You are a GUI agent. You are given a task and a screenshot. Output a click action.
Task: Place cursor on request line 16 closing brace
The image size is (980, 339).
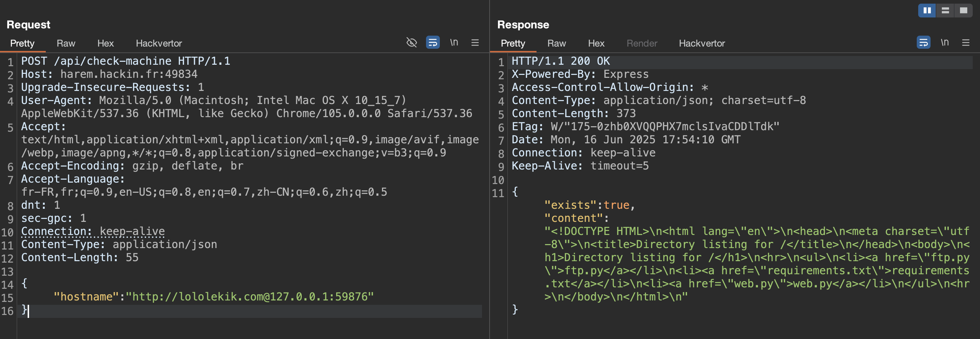tap(24, 310)
